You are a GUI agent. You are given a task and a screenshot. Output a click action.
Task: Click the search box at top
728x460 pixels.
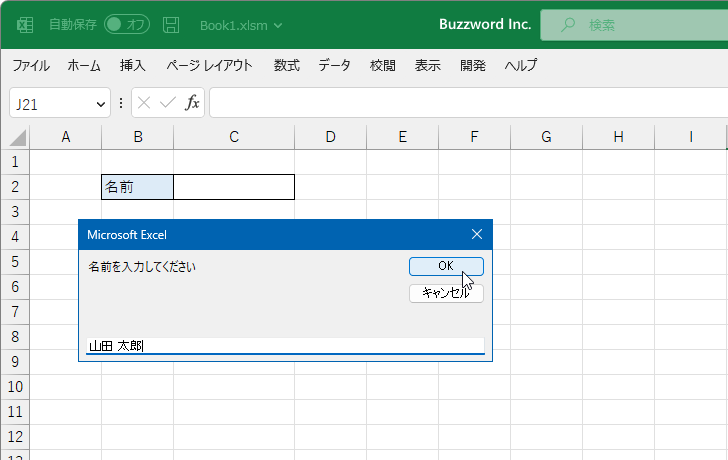pyautogui.click(x=634, y=25)
